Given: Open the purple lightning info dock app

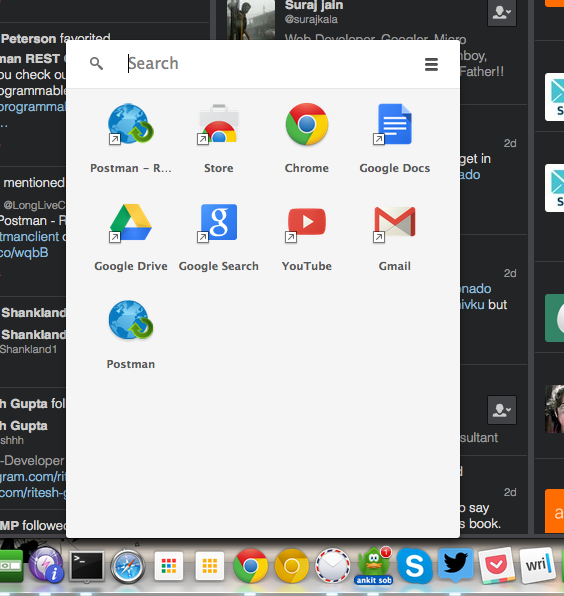Looking at the screenshot, I should [x=46, y=565].
